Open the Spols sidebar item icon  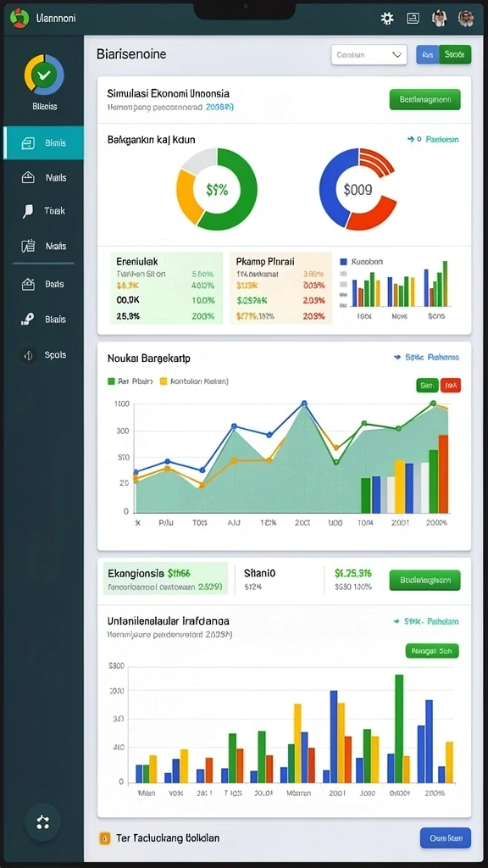[x=28, y=355]
